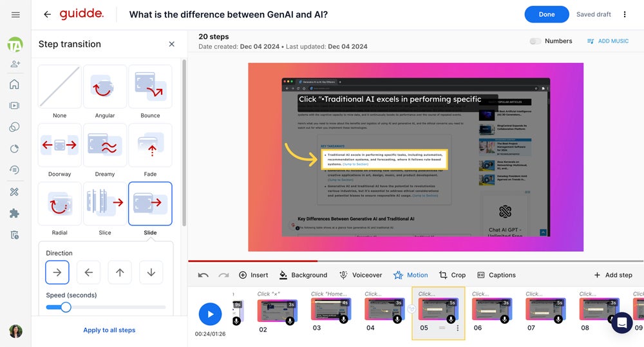The width and height of the screenshot is (644, 347).
Task: Click the TA workspace logo in sidebar
Action: 15,44
